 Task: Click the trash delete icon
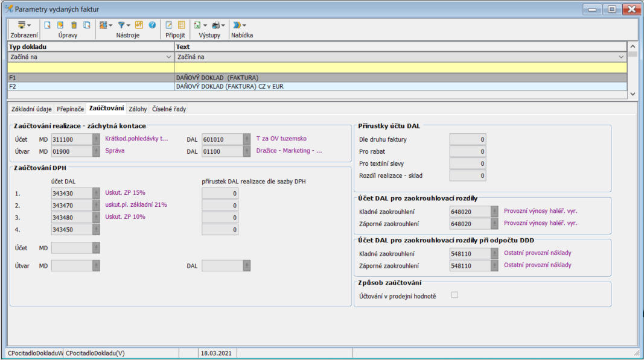(74, 25)
